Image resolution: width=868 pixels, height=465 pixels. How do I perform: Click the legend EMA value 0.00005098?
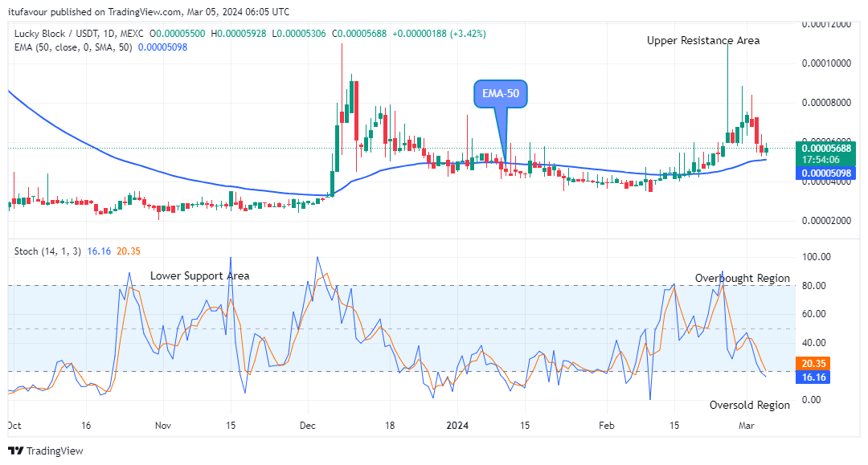point(162,47)
